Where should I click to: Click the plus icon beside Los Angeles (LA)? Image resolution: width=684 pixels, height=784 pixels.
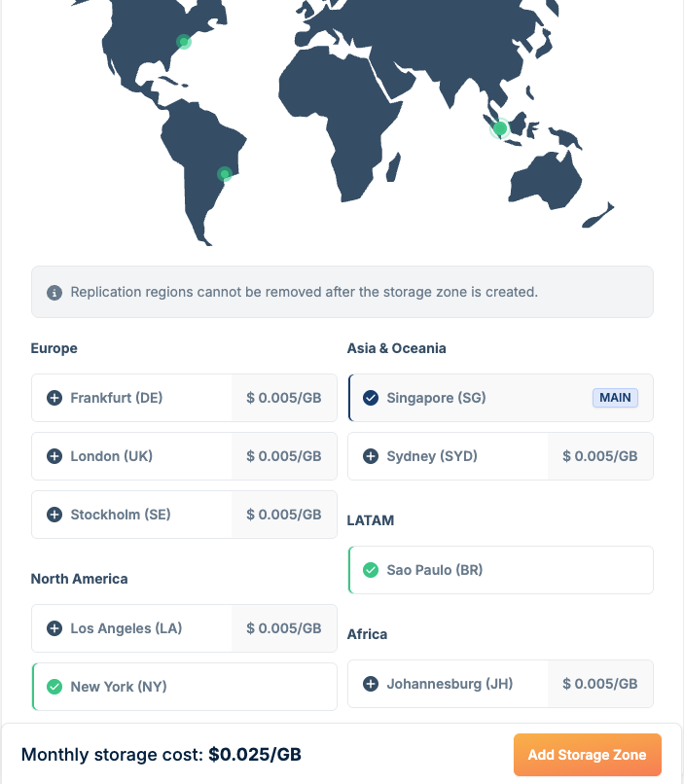(54, 628)
